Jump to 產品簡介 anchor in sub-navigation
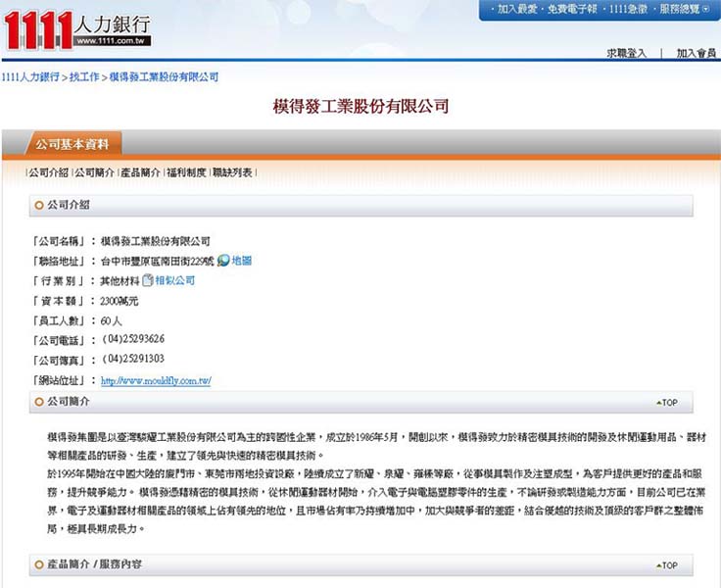Viewport: 721px width, 588px height. pyautogui.click(x=140, y=172)
